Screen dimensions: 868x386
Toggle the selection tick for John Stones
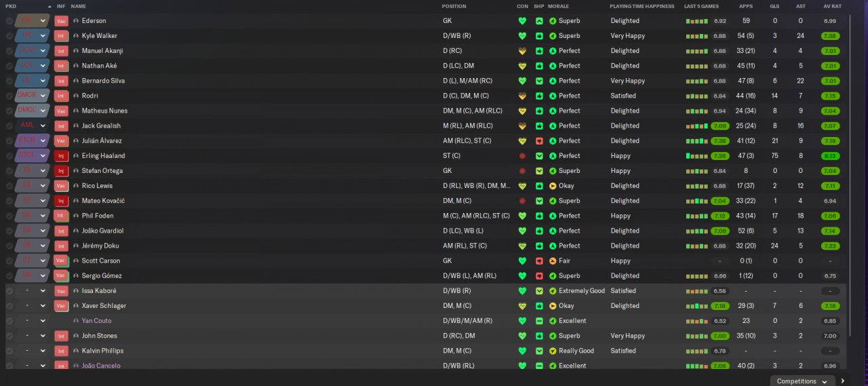click(x=9, y=336)
